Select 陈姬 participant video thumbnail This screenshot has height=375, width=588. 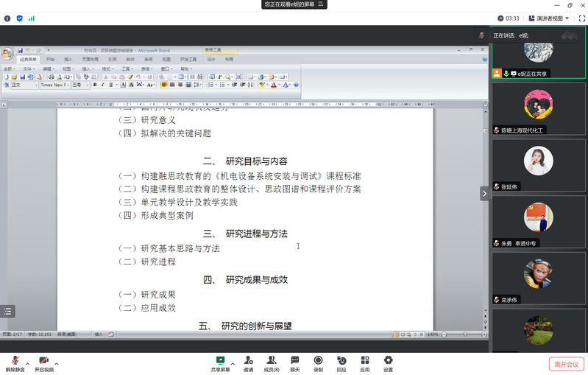coord(539,108)
